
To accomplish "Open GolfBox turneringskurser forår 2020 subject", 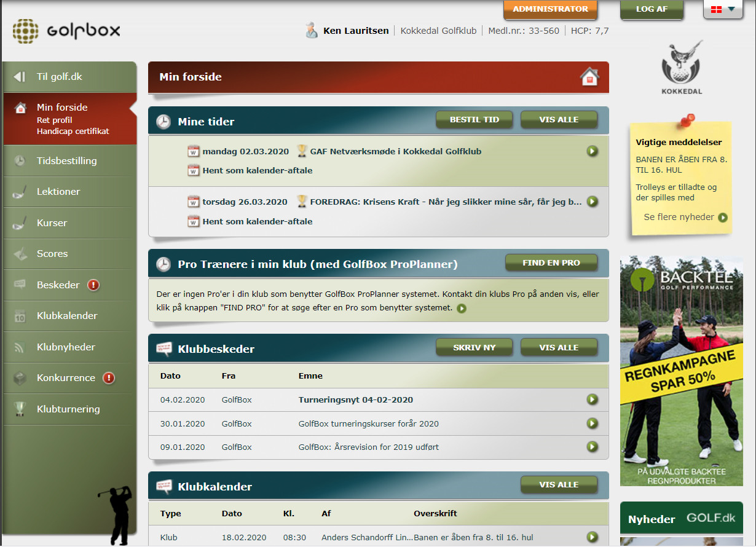I will [x=369, y=423].
